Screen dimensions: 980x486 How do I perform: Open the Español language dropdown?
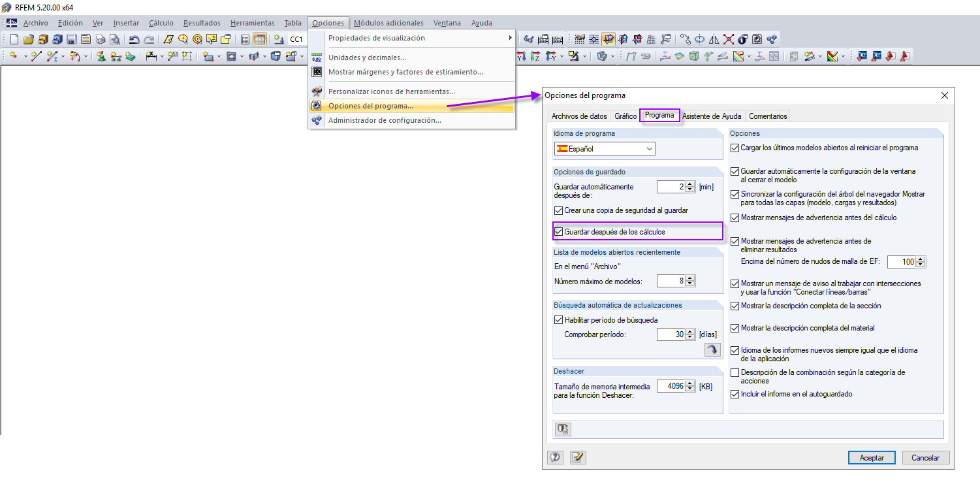point(605,149)
